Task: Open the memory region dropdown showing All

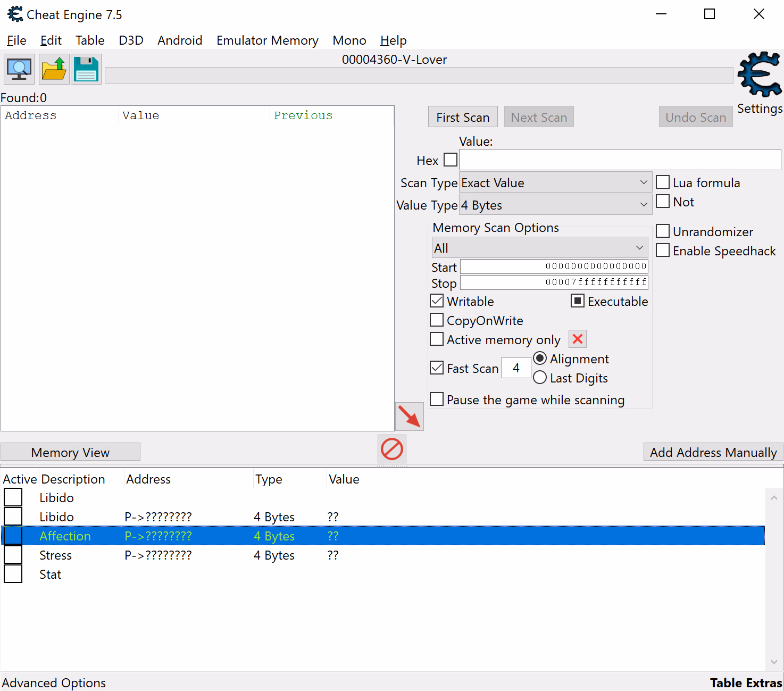Action: pos(539,248)
